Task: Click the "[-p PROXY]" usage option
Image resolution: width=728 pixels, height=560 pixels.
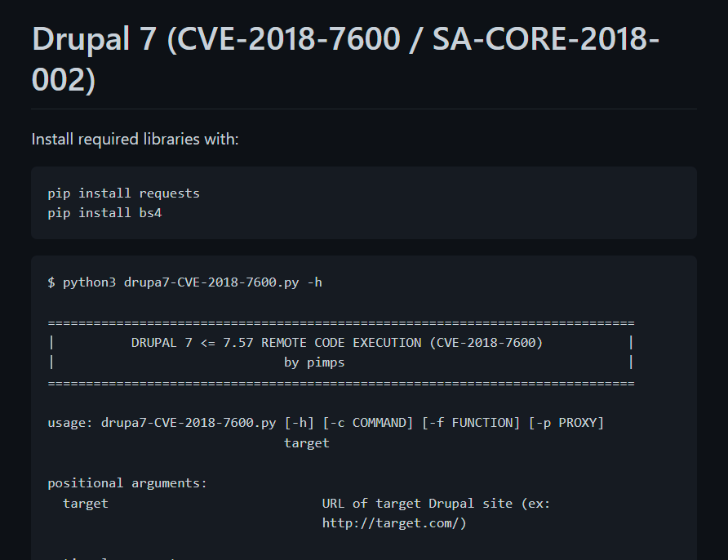Action: point(566,423)
